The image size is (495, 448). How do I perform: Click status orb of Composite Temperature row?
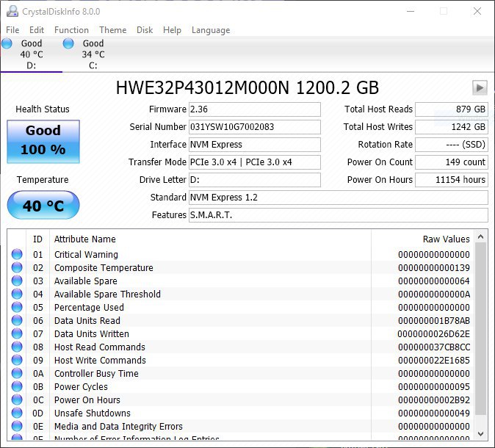(x=17, y=267)
